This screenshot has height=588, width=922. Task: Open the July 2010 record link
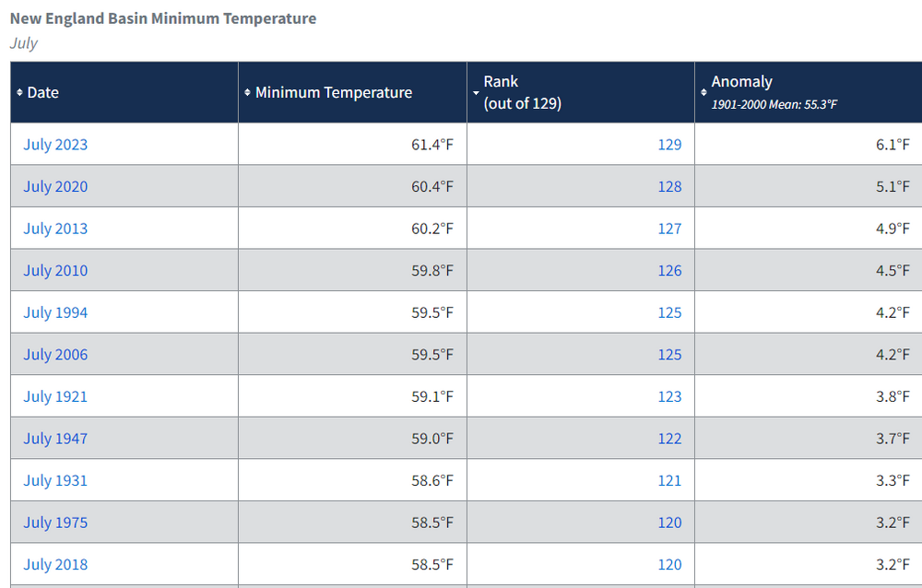[x=55, y=270]
